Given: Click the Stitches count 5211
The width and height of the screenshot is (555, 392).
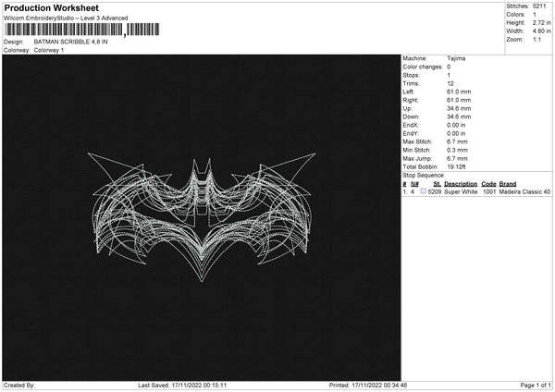Looking at the screenshot, I should click(x=539, y=6).
